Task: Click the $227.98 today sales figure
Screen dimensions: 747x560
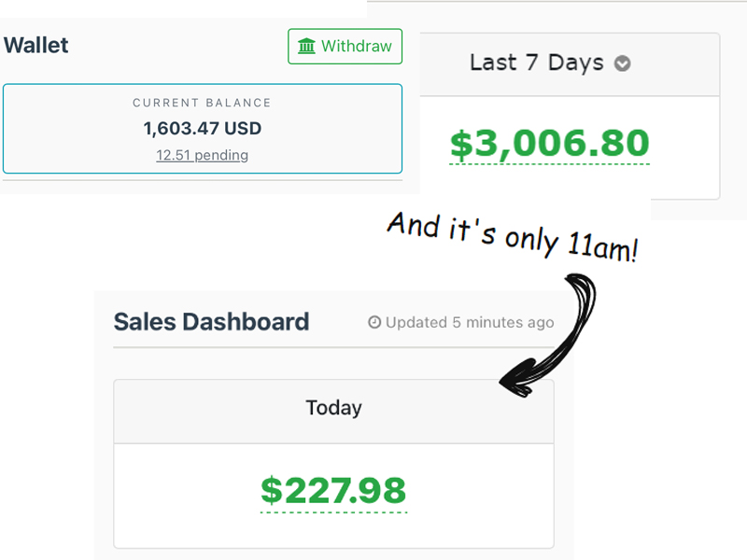Action: 333,489
